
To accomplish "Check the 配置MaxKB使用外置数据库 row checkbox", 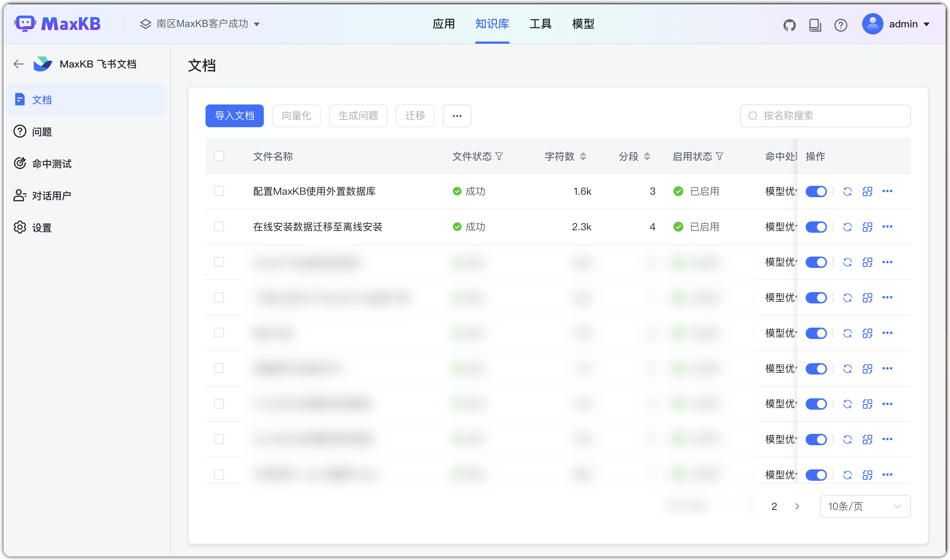I will pos(219,191).
